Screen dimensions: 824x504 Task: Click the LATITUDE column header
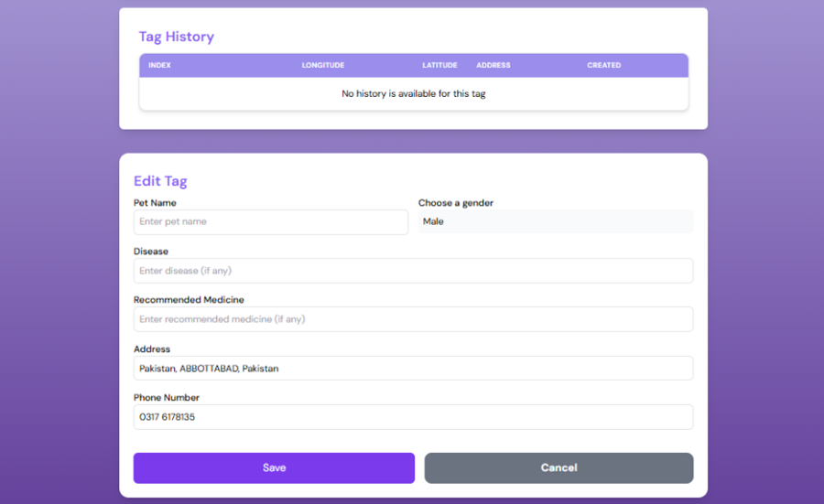point(439,66)
